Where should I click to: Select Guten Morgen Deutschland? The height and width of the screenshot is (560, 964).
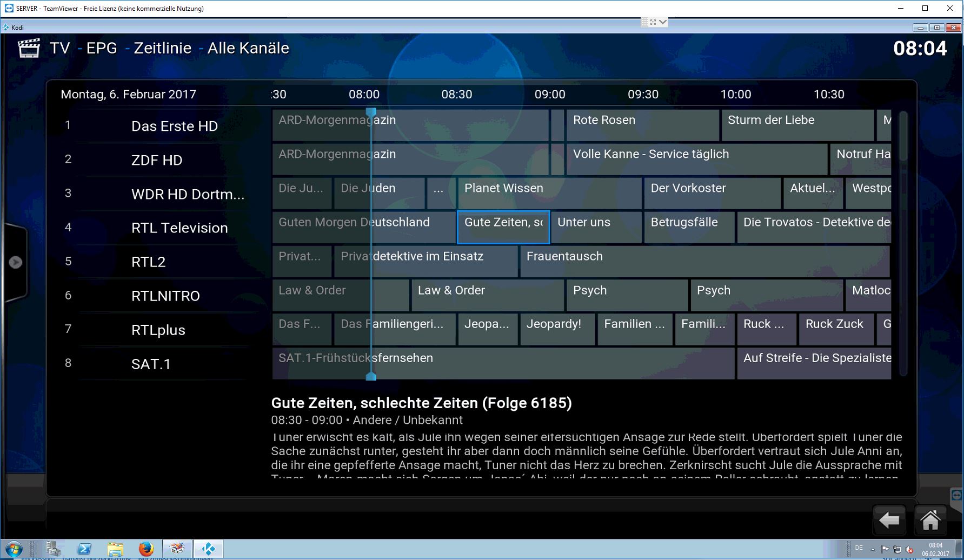click(x=364, y=227)
